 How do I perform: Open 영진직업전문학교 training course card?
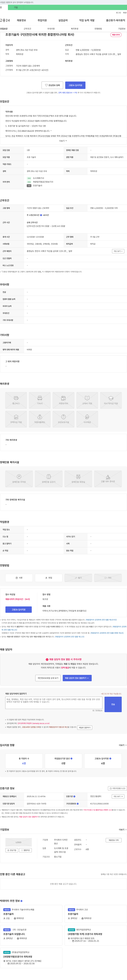coord(96,935)
